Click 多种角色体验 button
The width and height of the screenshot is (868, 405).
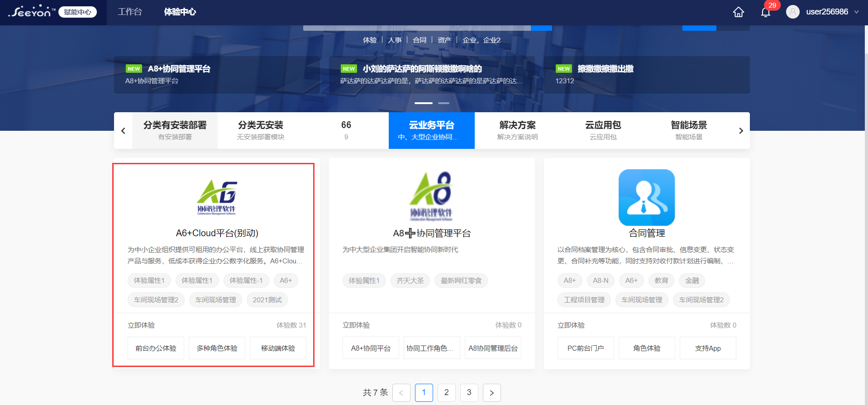(217, 348)
